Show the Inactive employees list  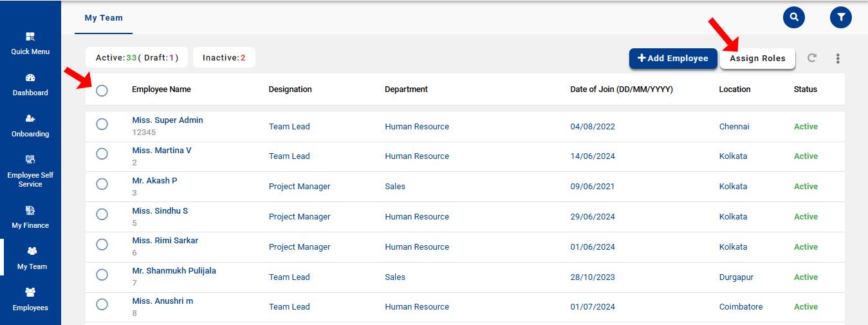click(x=224, y=58)
